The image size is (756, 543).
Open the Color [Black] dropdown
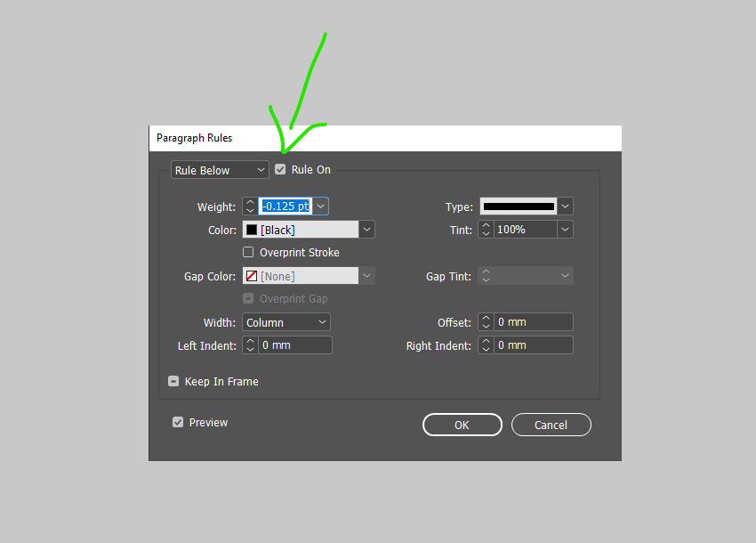coord(367,230)
